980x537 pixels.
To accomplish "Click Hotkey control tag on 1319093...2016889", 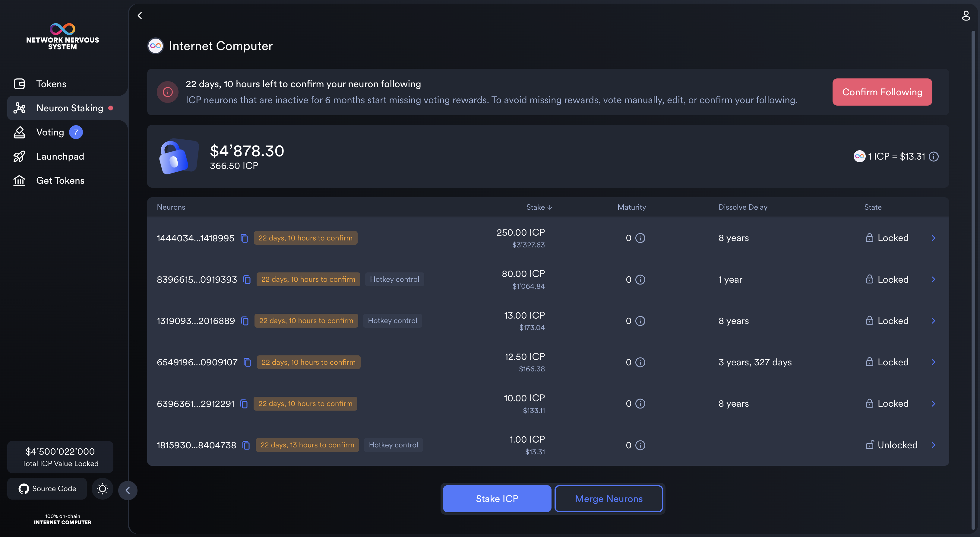I will (x=392, y=321).
